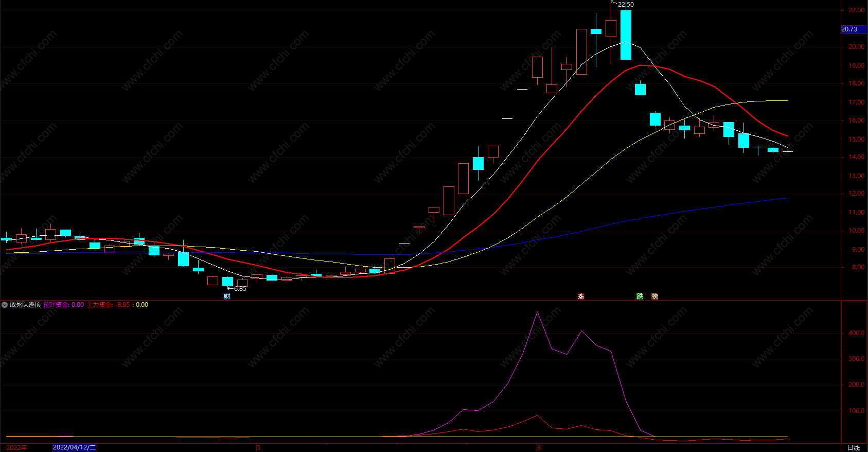Image resolution: width=868 pixels, height=452 pixels.
Task: Click the 2022/04/12 date label
Action: [x=74, y=447]
